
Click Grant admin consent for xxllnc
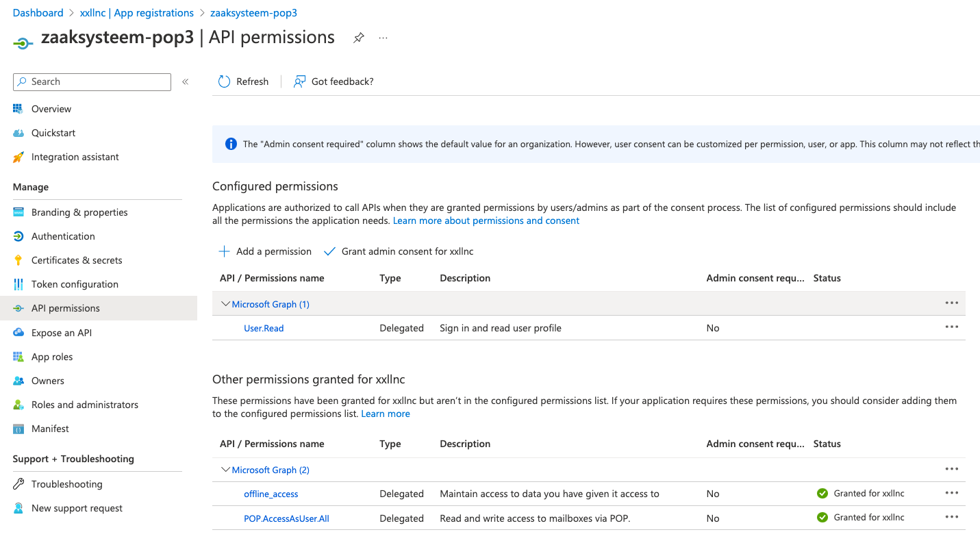(399, 251)
